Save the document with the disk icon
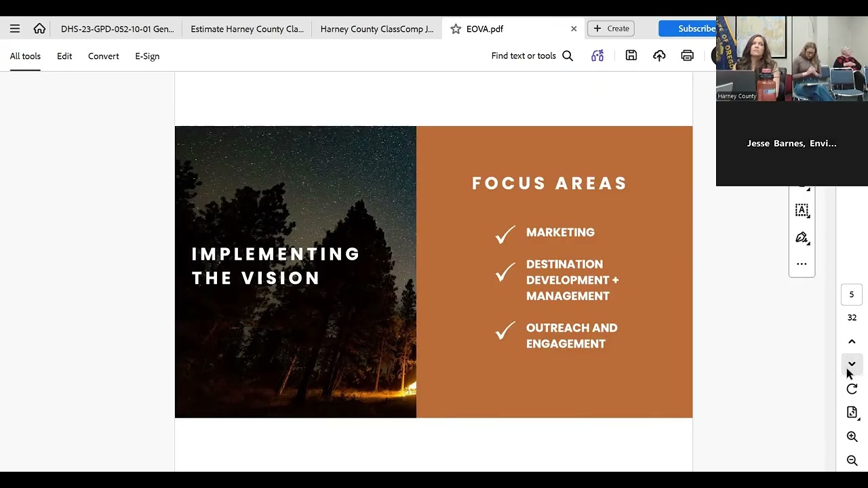The height and width of the screenshot is (488, 868). [631, 56]
